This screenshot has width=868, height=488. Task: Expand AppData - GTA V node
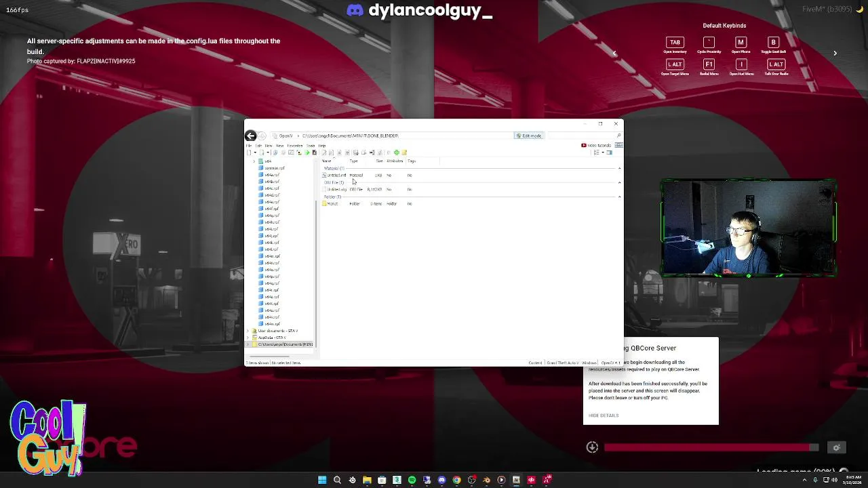(248, 338)
